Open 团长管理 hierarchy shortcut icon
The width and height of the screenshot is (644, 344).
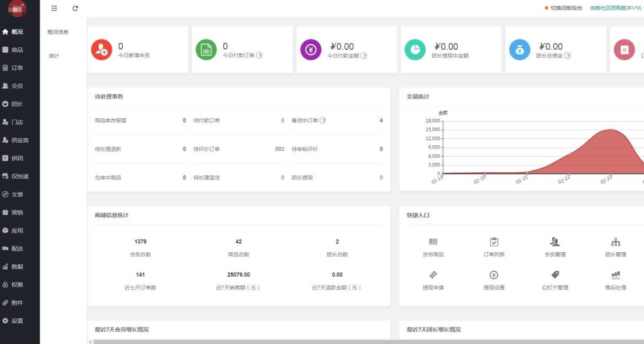coord(616,241)
